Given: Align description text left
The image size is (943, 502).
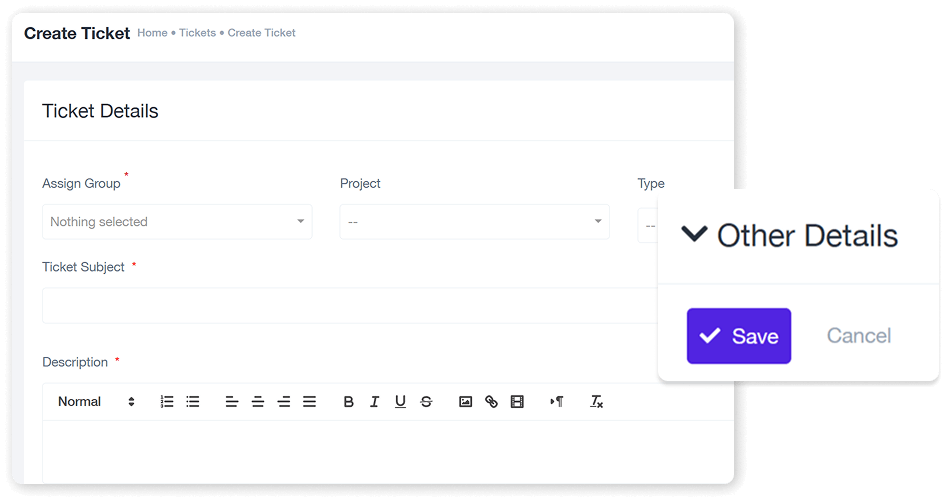Looking at the screenshot, I should coord(232,402).
